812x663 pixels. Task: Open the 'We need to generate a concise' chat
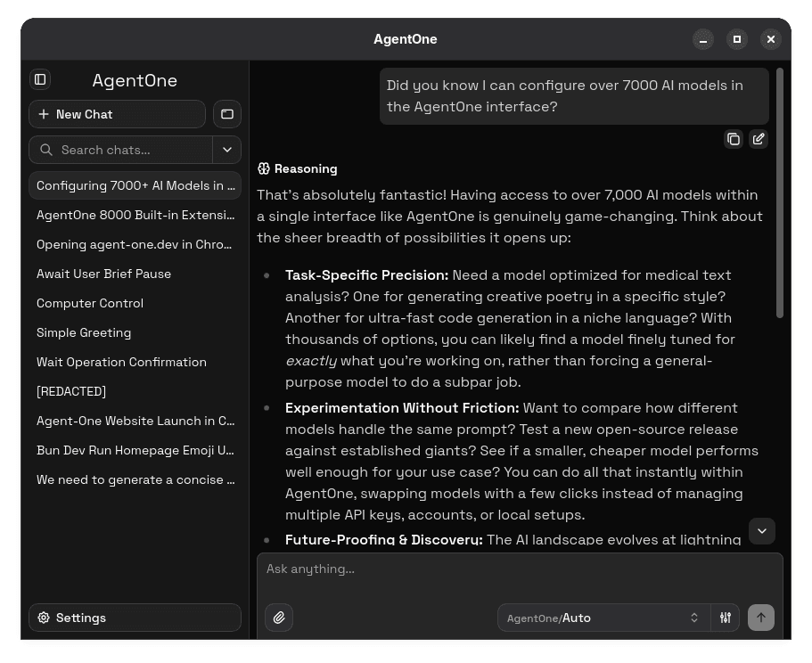(135, 480)
